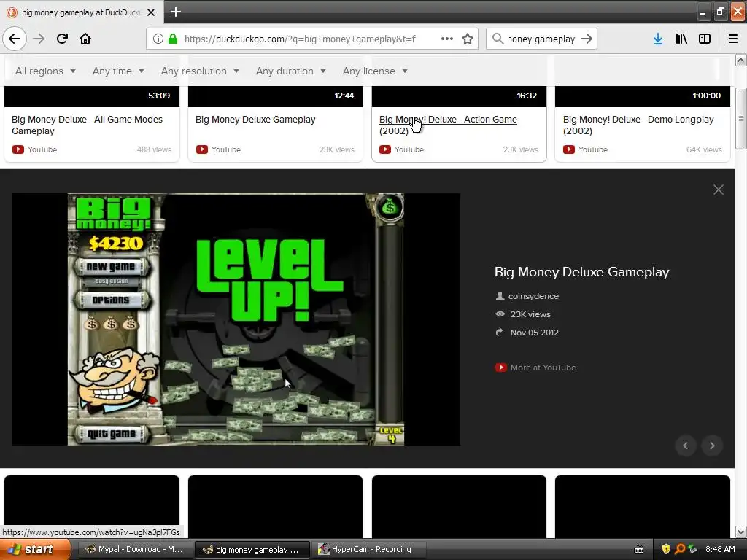Click the 'Big Money Deluxe Gameplay' heading in detail panel

tap(581, 271)
